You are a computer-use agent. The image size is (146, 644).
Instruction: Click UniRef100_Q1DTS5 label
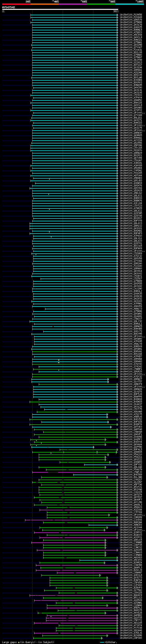[x=131, y=618]
